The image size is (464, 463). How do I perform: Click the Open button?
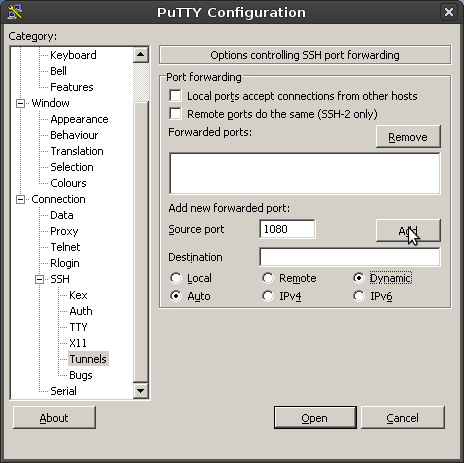point(315,418)
